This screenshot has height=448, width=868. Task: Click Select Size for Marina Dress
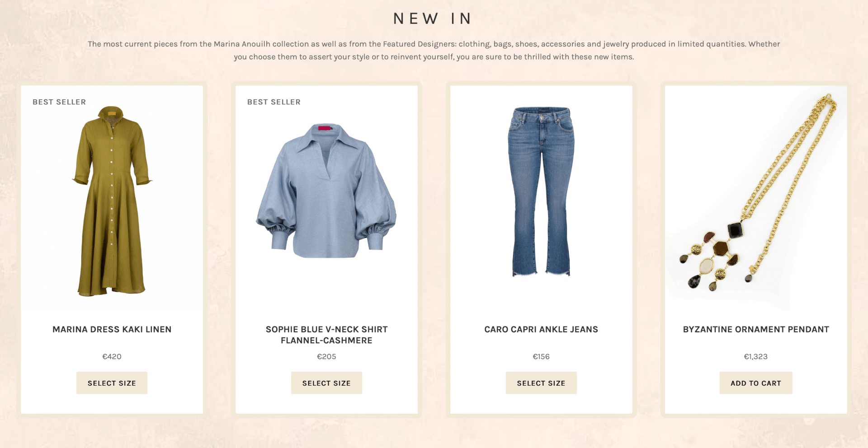(112, 383)
